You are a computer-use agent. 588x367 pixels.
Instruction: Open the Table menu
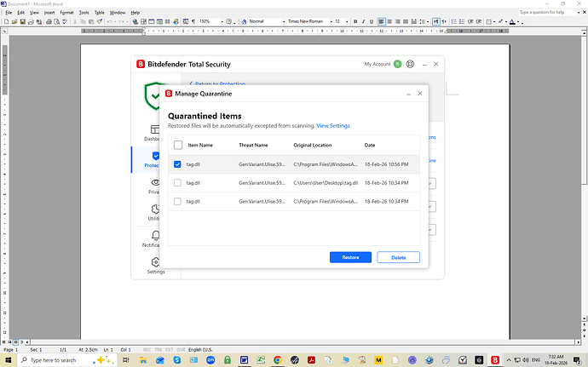pyautogui.click(x=100, y=13)
